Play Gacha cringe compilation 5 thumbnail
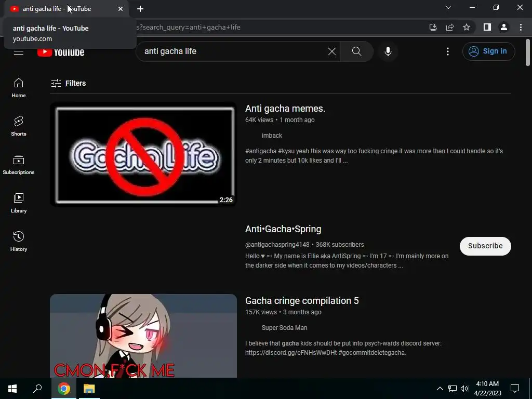This screenshot has height=399, width=532. click(143, 336)
